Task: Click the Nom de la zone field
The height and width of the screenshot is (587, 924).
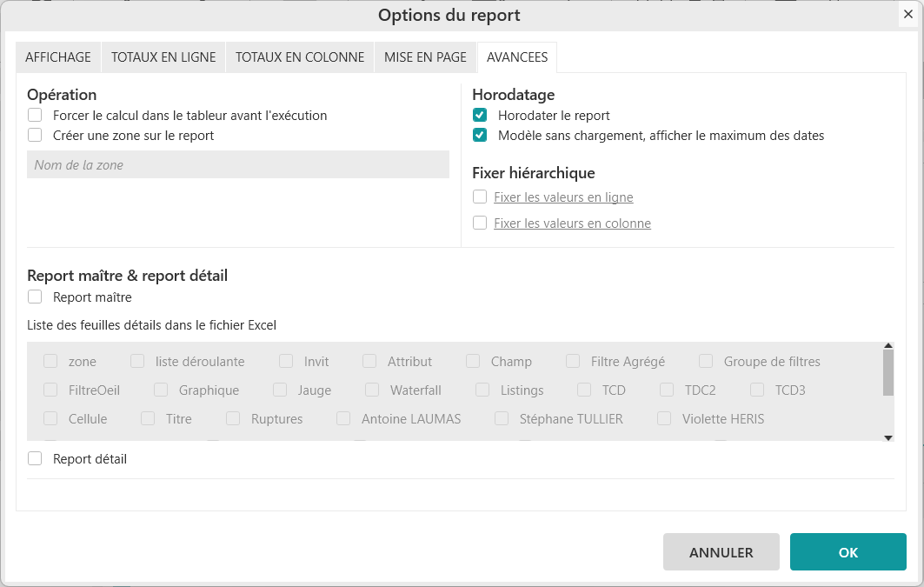Action: tap(237, 164)
